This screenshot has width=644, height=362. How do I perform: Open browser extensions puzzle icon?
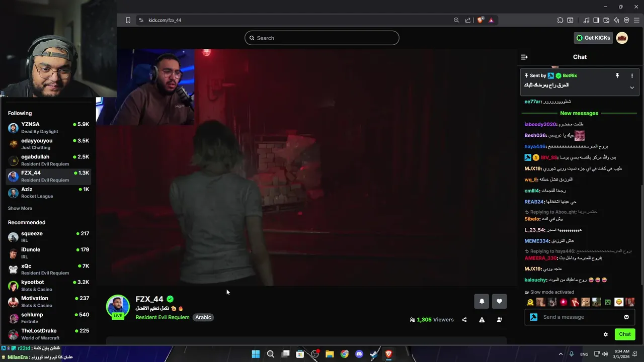[560, 20]
